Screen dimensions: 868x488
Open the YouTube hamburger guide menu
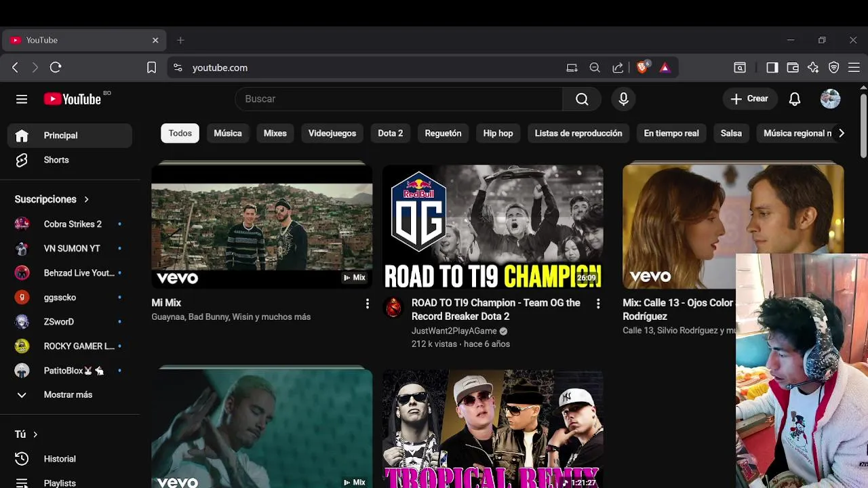pyautogui.click(x=22, y=99)
